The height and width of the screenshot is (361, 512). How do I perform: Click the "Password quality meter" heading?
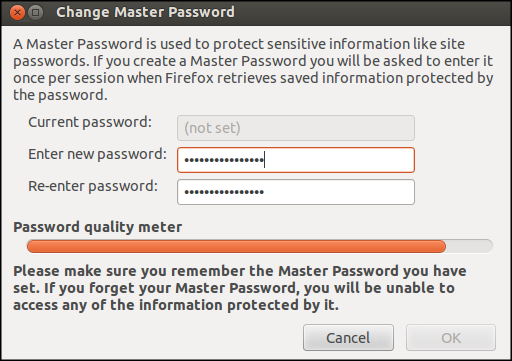pyautogui.click(x=98, y=227)
